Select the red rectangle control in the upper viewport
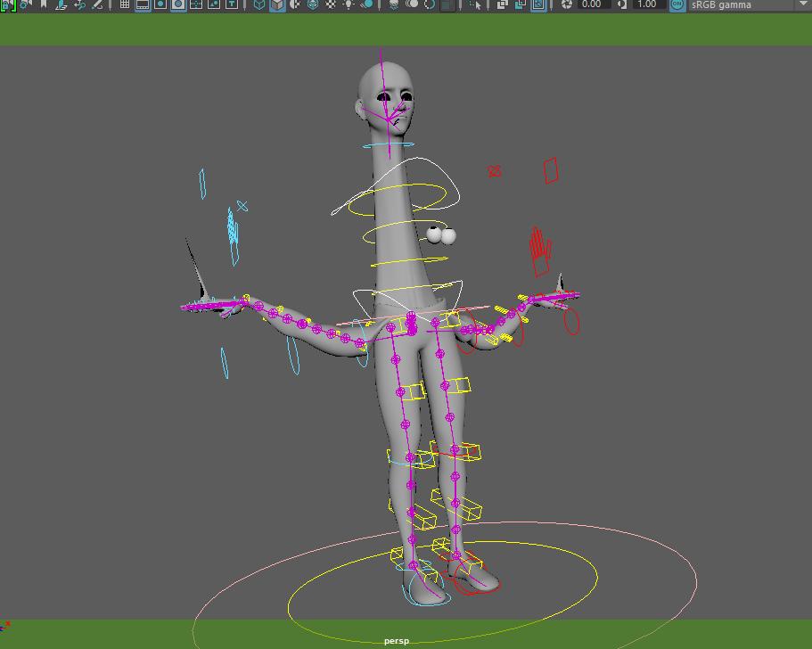The height and width of the screenshot is (649, 812). click(x=551, y=170)
